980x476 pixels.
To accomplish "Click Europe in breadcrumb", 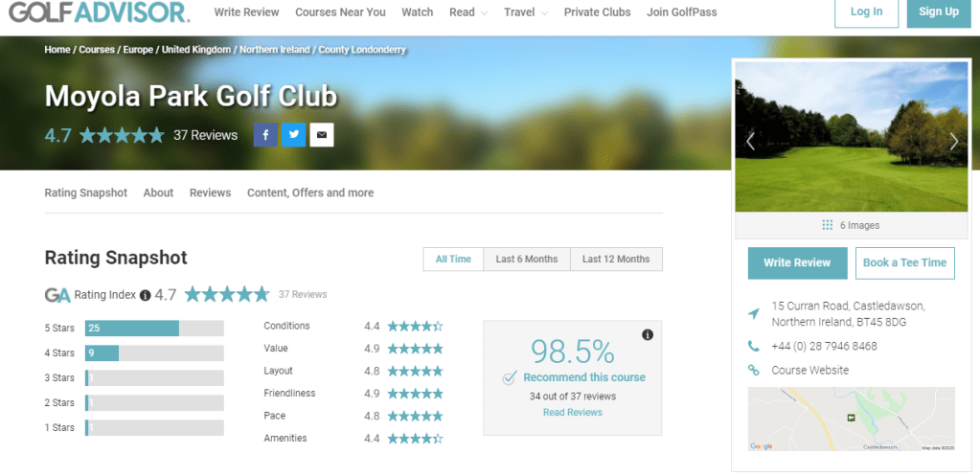I will 138,50.
